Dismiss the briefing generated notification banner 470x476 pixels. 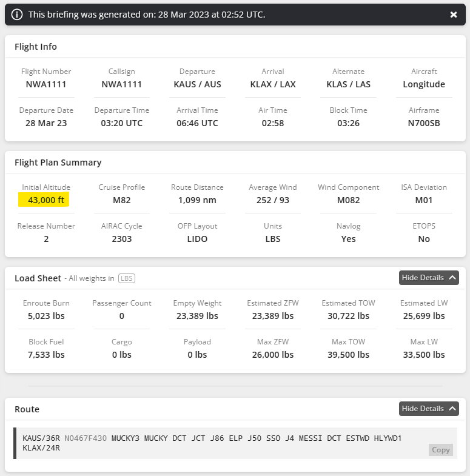(x=453, y=15)
